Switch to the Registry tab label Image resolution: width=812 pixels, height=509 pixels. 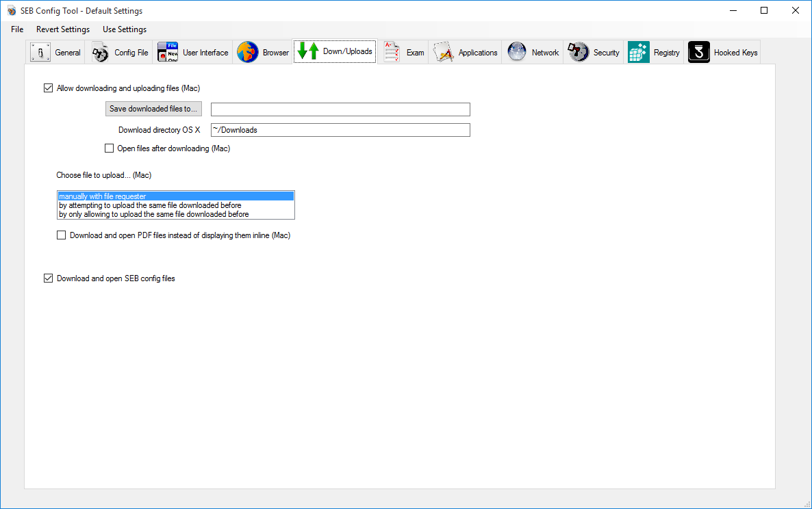666,53
